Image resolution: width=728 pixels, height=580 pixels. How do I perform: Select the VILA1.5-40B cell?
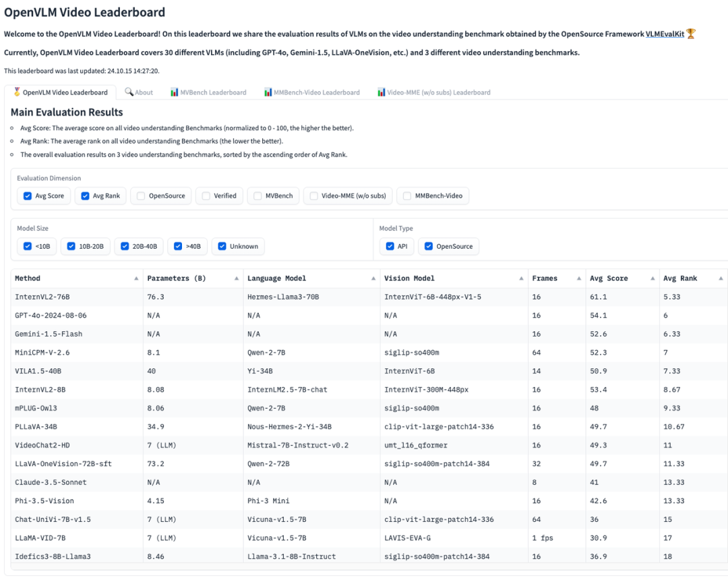click(77, 372)
